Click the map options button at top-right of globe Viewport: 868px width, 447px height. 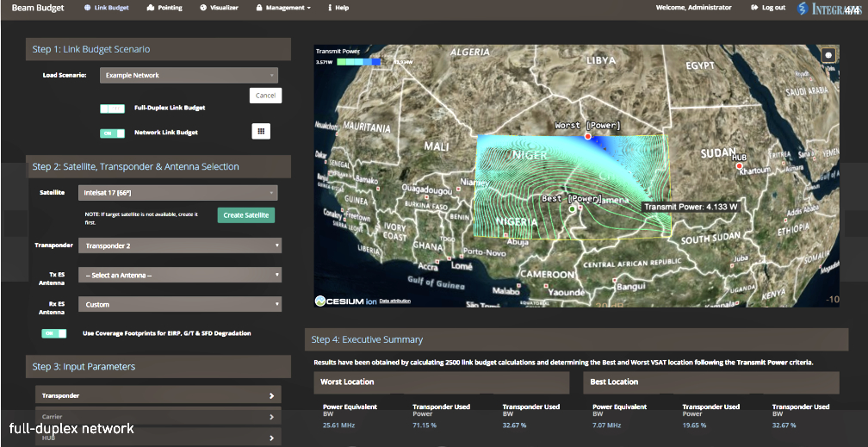(x=828, y=55)
